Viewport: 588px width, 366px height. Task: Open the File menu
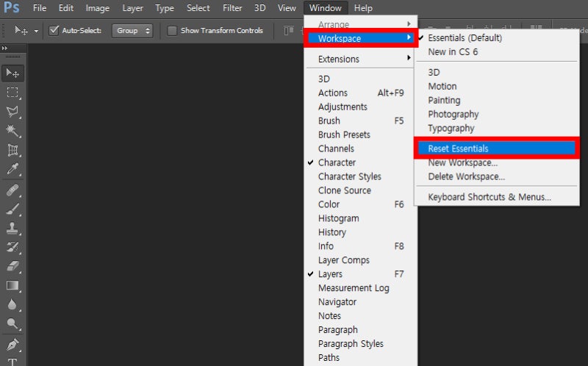point(40,8)
